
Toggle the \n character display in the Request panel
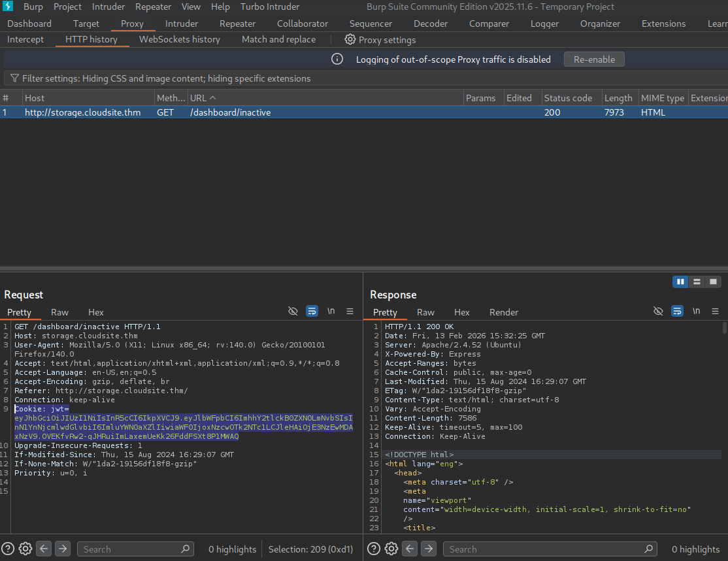click(x=331, y=311)
